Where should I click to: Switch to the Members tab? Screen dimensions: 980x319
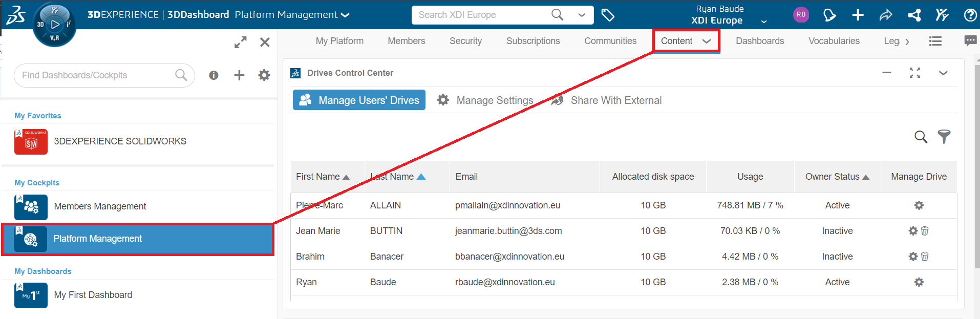pos(406,41)
